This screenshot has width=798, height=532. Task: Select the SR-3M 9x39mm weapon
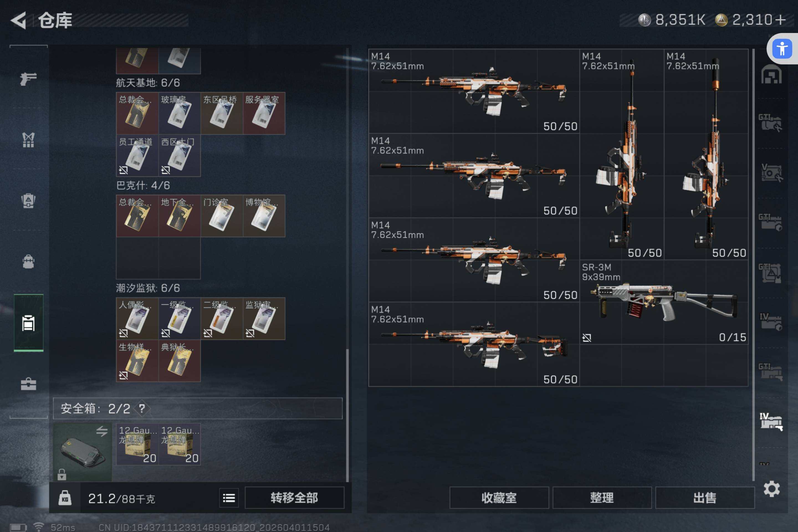pos(664,302)
